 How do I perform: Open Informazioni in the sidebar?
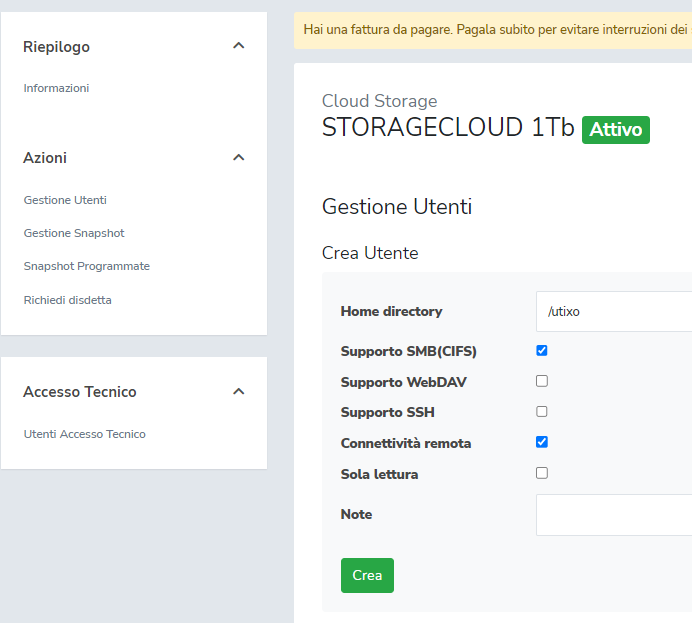pyautogui.click(x=56, y=88)
